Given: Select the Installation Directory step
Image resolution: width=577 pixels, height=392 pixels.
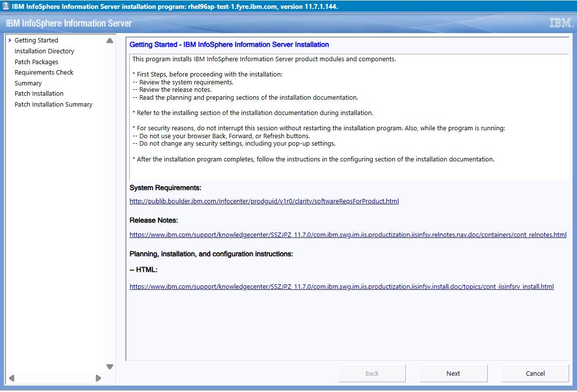Looking at the screenshot, I should (44, 51).
